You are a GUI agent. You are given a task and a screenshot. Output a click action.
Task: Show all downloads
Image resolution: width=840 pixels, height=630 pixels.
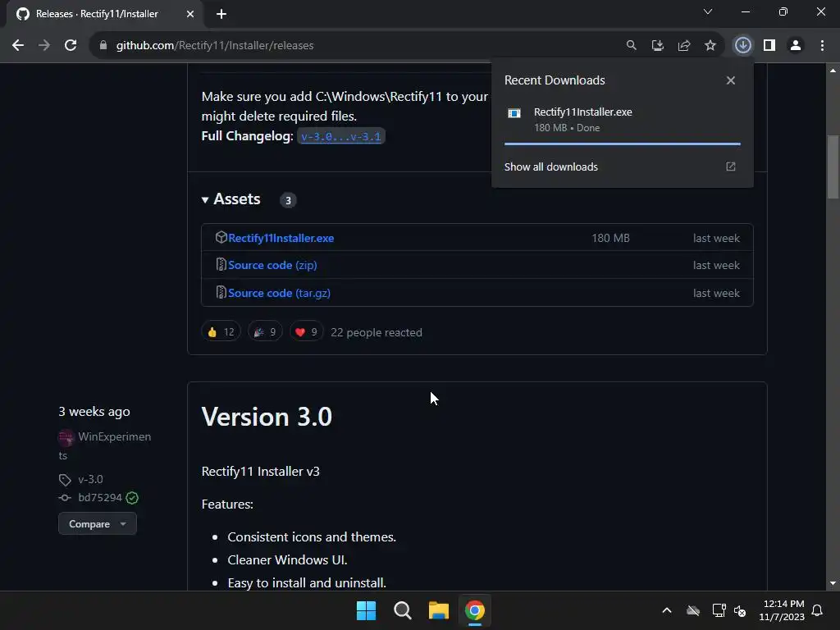coord(550,167)
